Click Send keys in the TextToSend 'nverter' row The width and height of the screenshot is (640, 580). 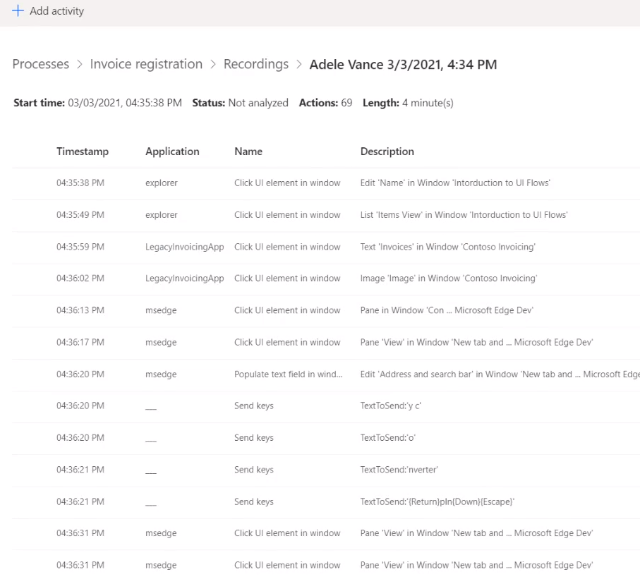(x=254, y=470)
